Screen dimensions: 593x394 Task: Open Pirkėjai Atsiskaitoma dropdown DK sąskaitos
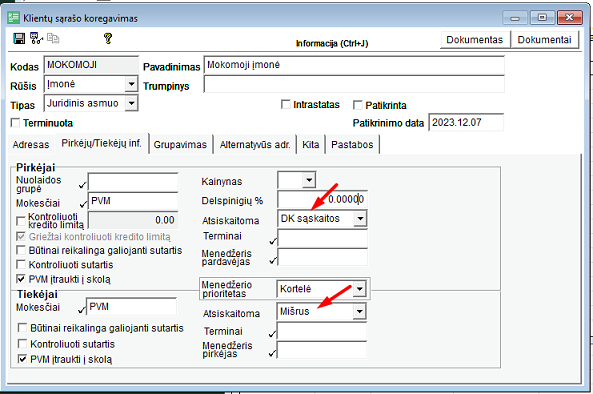pyautogui.click(x=360, y=219)
